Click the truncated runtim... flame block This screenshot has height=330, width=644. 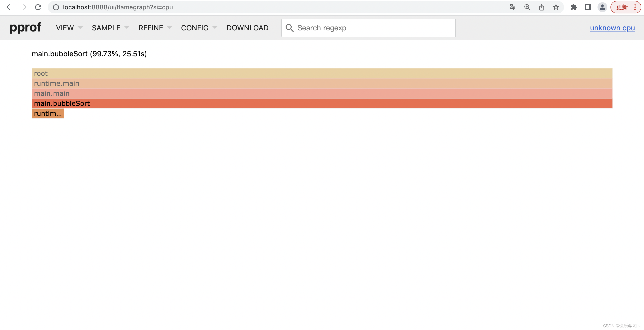click(48, 113)
